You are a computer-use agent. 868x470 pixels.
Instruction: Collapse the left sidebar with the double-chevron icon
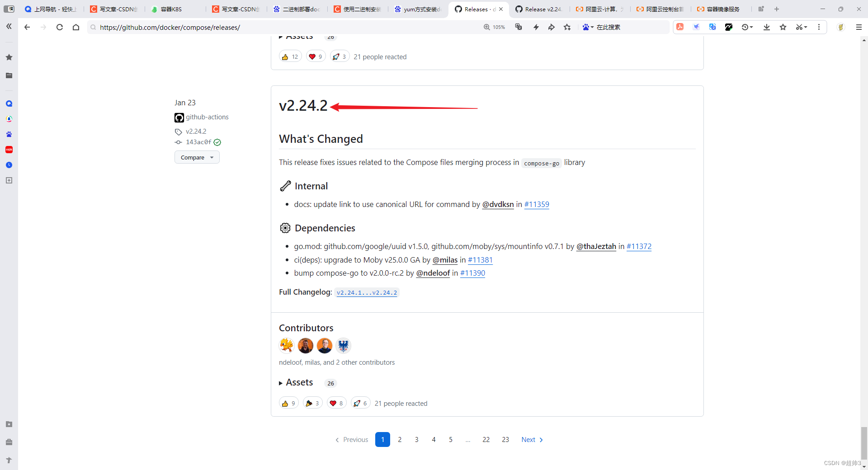[x=9, y=27]
